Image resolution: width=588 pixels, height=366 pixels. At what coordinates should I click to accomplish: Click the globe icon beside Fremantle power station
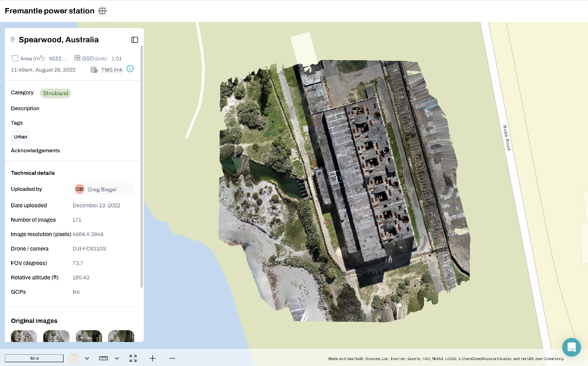tap(103, 11)
